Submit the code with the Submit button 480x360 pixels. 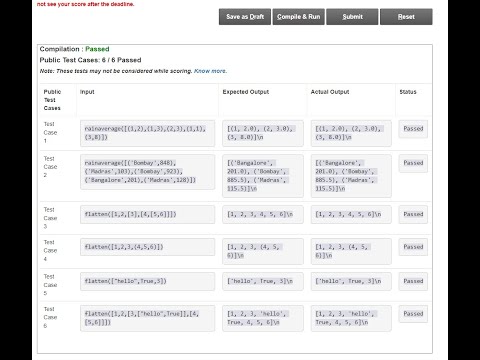[x=352, y=17]
